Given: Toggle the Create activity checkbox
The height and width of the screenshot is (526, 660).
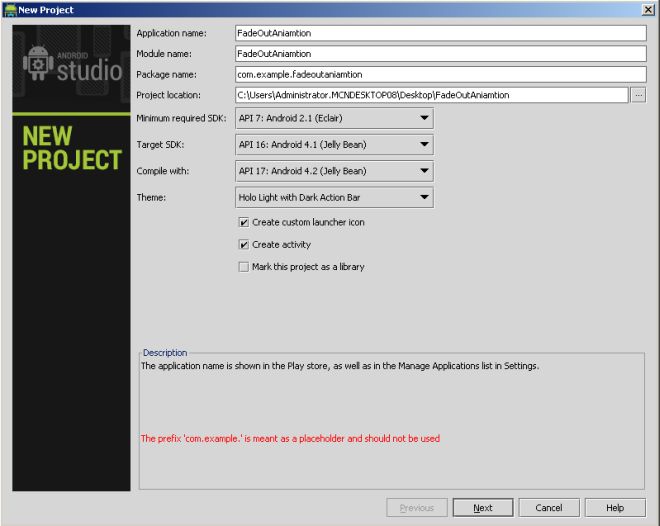Looking at the screenshot, I should point(243,244).
